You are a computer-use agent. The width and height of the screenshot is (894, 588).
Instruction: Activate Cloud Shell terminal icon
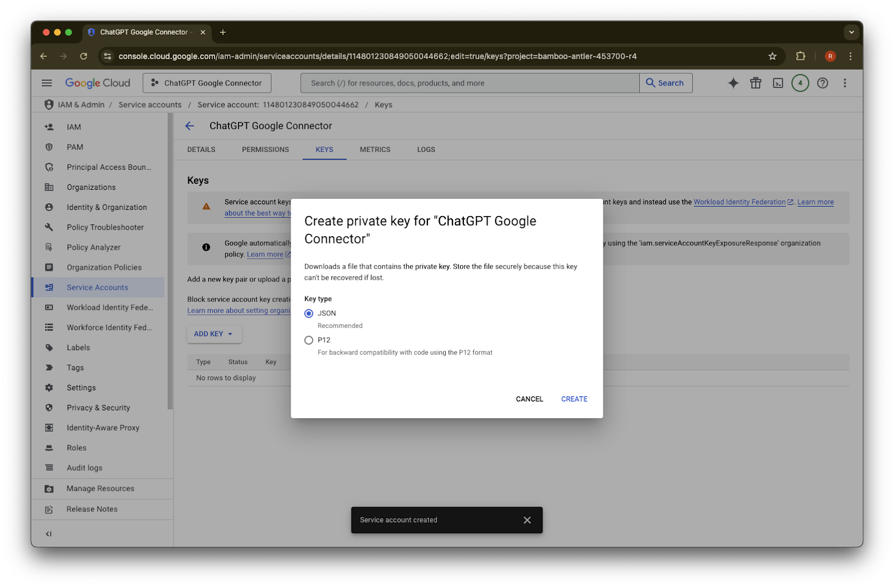click(778, 83)
